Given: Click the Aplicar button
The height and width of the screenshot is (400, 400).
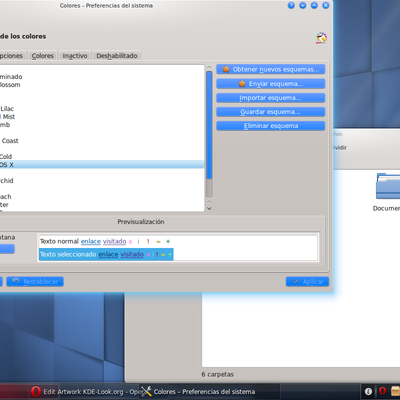Looking at the screenshot, I should pos(307,282).
